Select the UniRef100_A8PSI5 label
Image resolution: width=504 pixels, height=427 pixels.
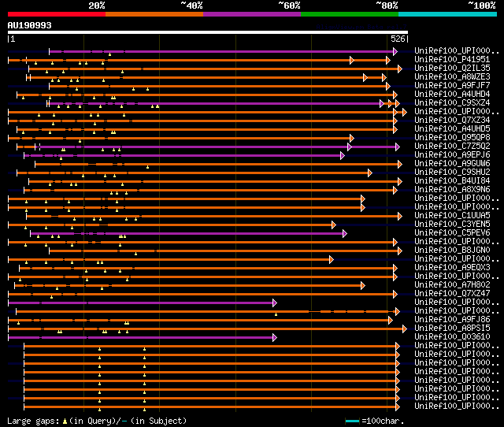[x=452, y=329]
